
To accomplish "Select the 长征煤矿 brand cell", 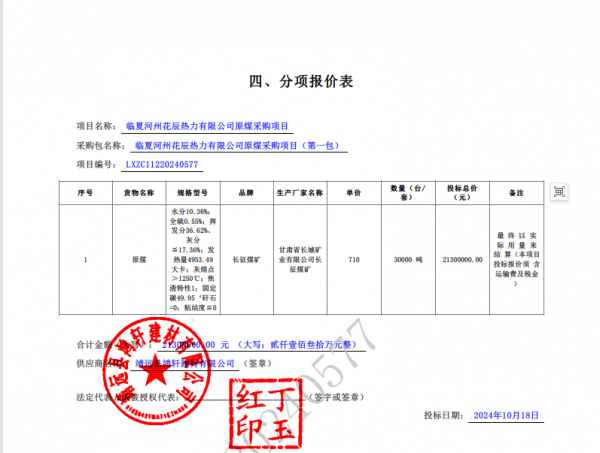I will point(246,259).
